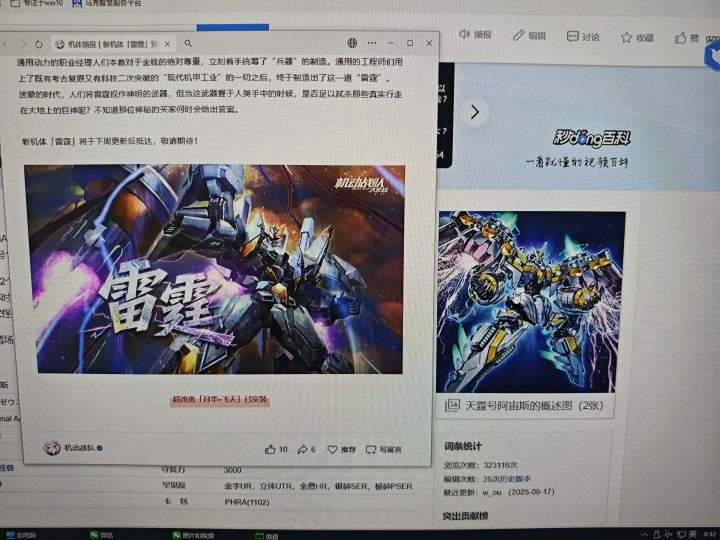
Task: Open 专注于win10 bookmark
Action: click(x=37, y=3)
